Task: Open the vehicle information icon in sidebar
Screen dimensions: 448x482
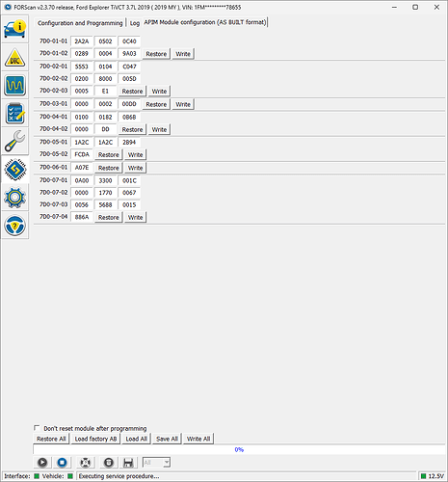Action: click(14, 29)
